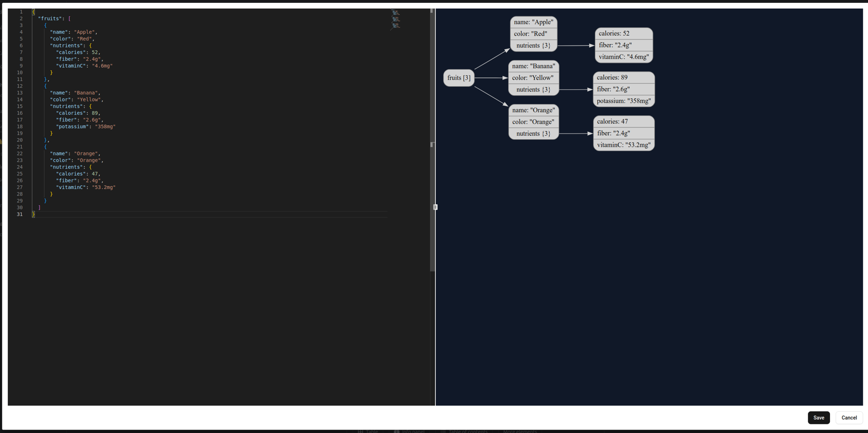Select nutrients {3} in the Orange node

pos(534,133)
